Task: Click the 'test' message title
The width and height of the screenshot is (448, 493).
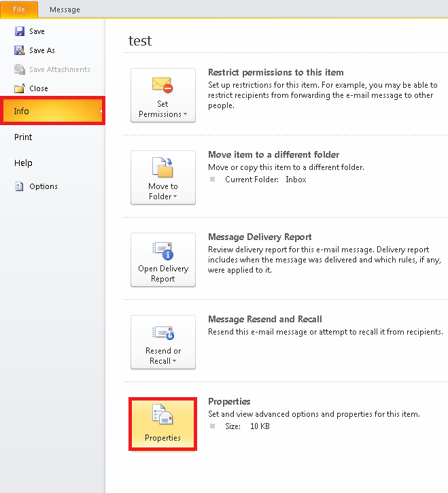Action: [140, 41]
